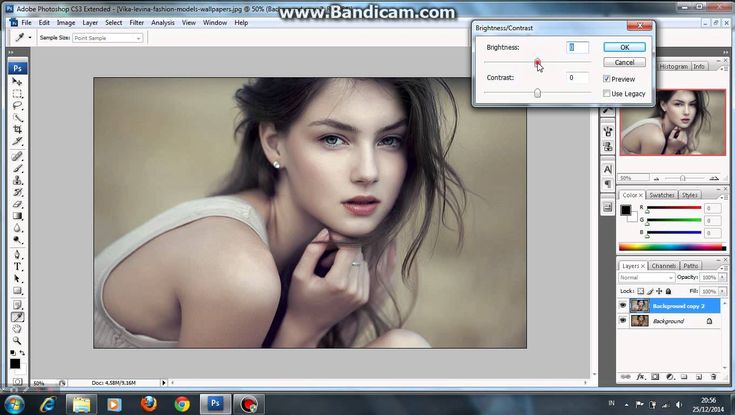Viewport: 735px width, 415px height.
Task: Select the Move tool in toolbox
Action: (17, 81)
